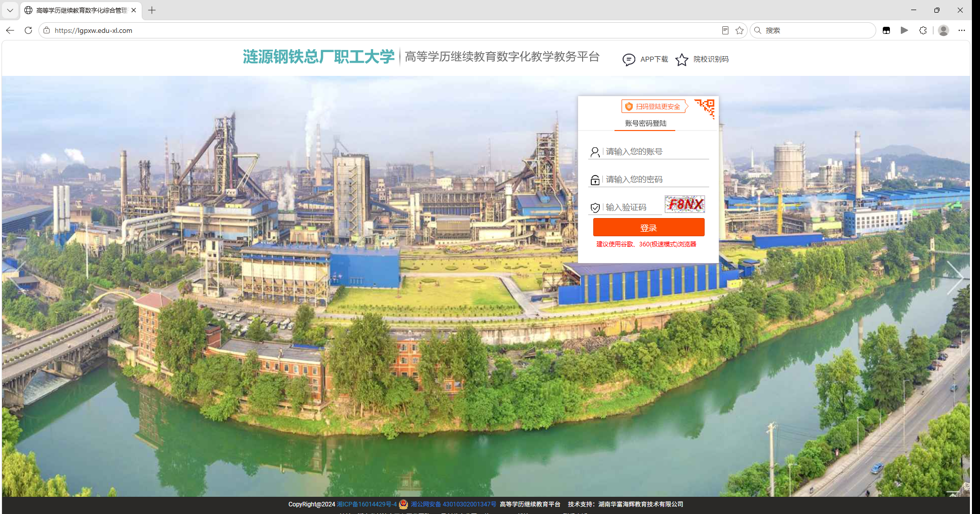Click the QR code login icon
The height and width of the screenshot is (514, 980).
[x=705, y=108]
